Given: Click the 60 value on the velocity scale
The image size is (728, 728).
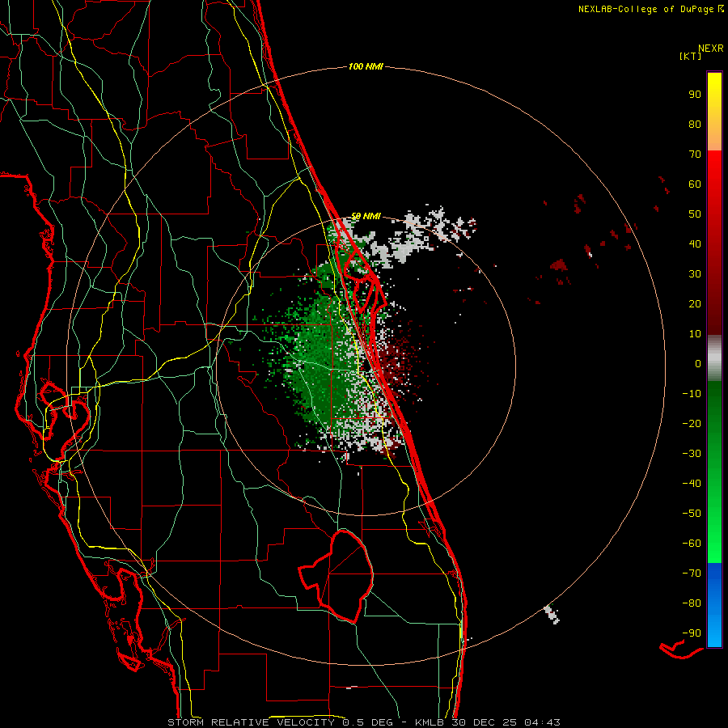Looking at the screenshot, I should point(695,184).
